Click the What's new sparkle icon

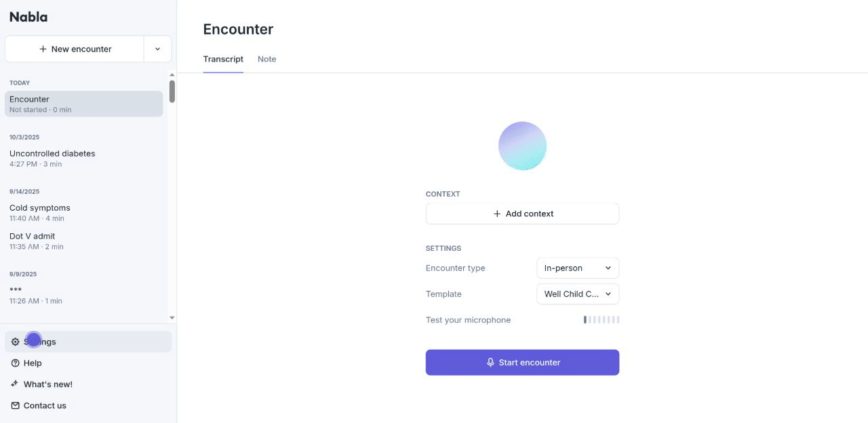click(16, 384)
